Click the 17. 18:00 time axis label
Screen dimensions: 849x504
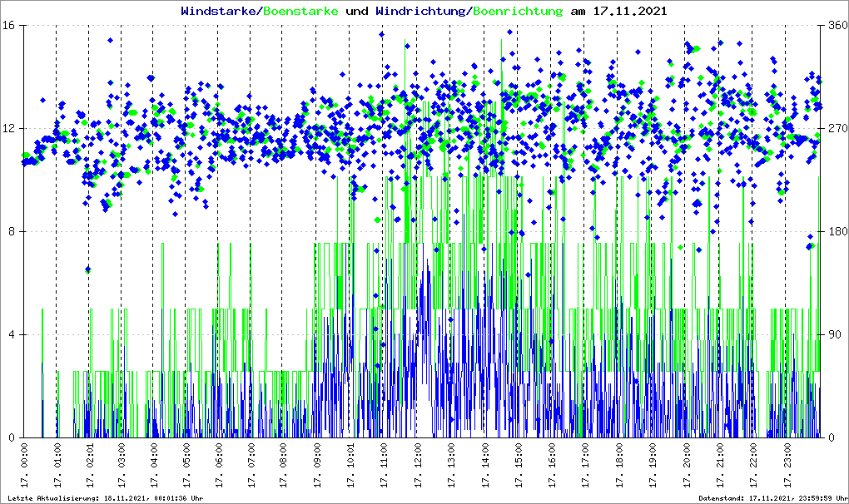(619, 468)
